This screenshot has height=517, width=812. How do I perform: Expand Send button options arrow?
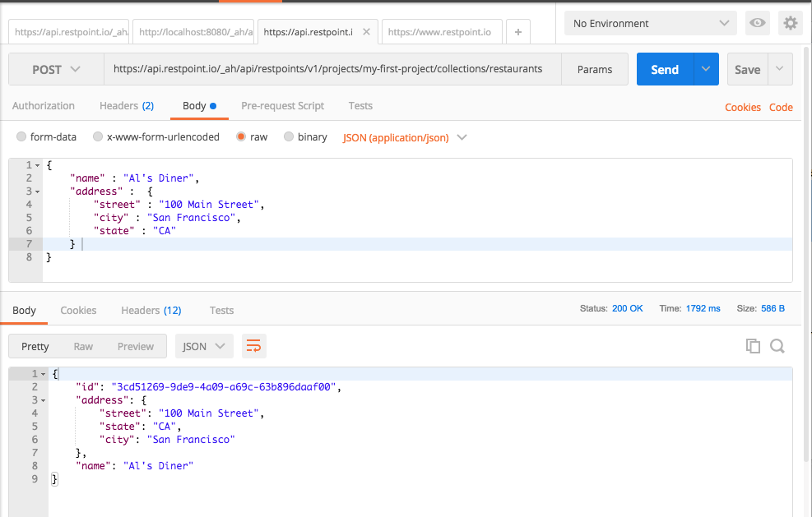706,69
